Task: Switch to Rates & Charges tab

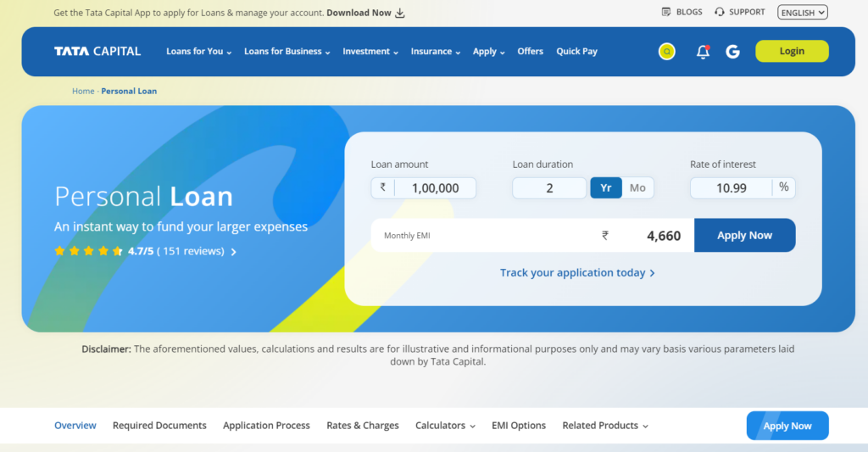Action: (x=363, y=426)
